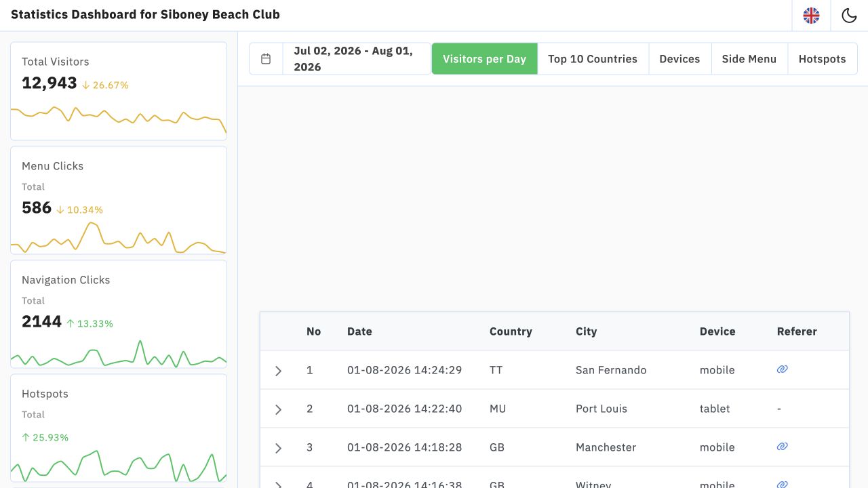Click the Total Visitors card sparkline
The height and width of the screenshot is (488, 868).
tap(119, 121)
